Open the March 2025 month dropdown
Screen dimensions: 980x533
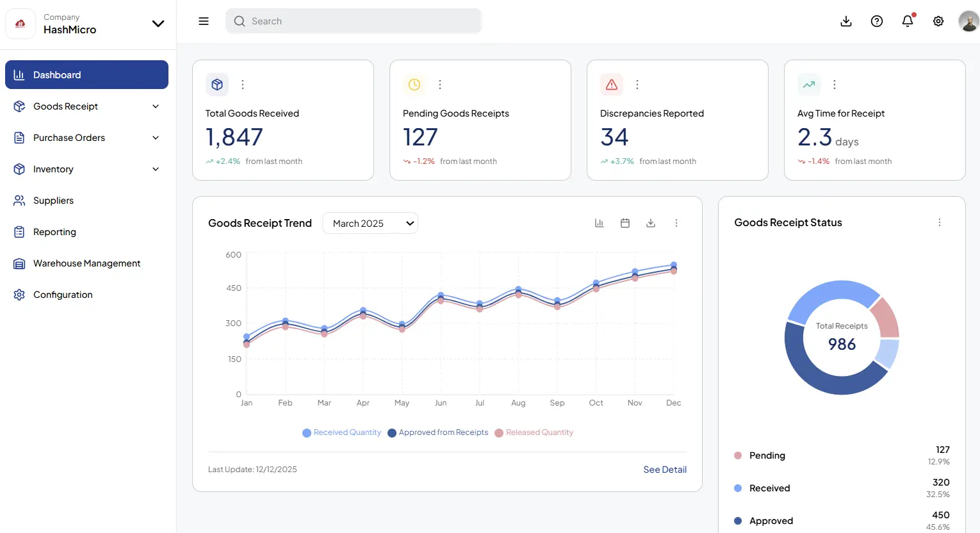[370, 223]
